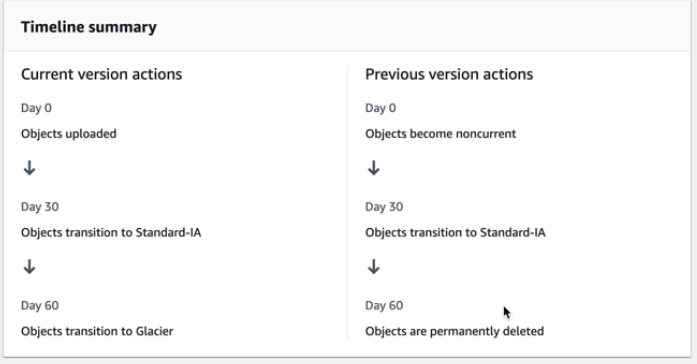Viewport: 697px width, 364px height.
Task: Click Day 30 under Previous version actions
Action: click(384, 207)
